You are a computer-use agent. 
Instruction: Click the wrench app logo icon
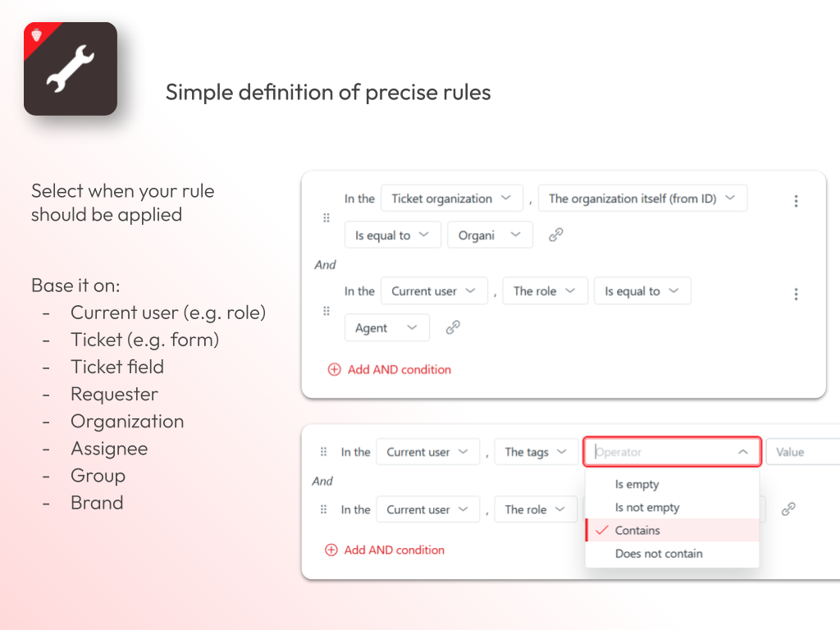click(x=71, y=69)
